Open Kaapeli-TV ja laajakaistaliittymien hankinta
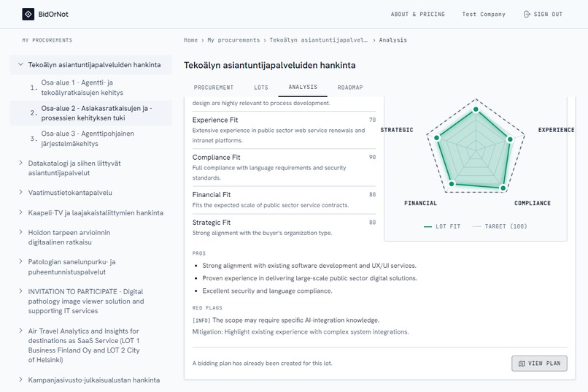Screen dimensions: 588x392 96,212
